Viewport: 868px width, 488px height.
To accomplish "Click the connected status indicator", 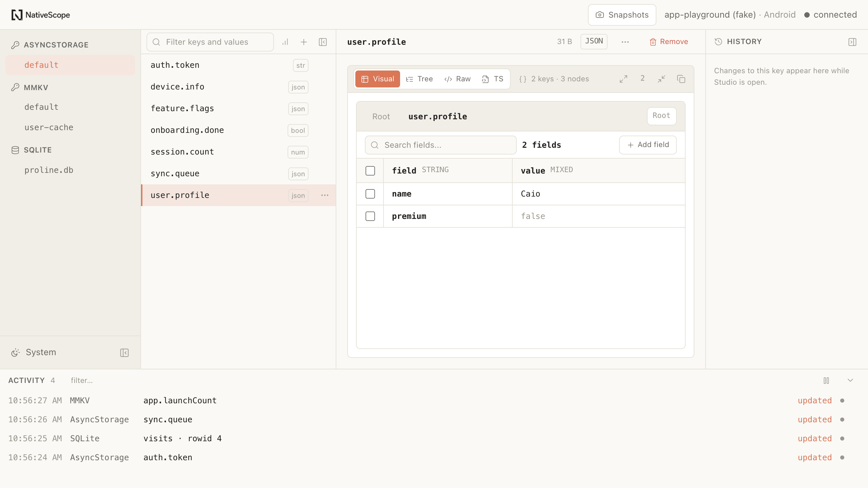I will (830, 15).
